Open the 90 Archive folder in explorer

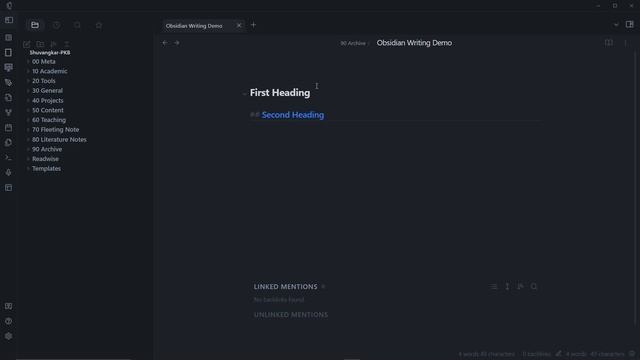(47, 149)
